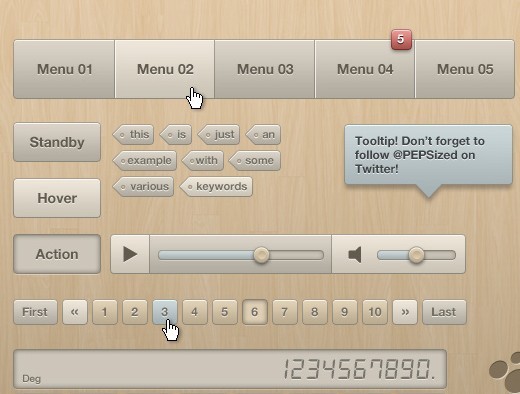This screenshot has width=520, height=394.
Task: Select the "some" keyword tag
Action: [255, 161]
